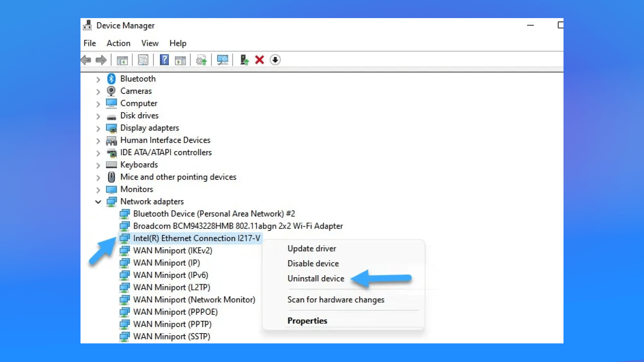Expand the Disk drives node
Image resolution: width=644 pixels, height=362 pixels.
coord(98,116)
